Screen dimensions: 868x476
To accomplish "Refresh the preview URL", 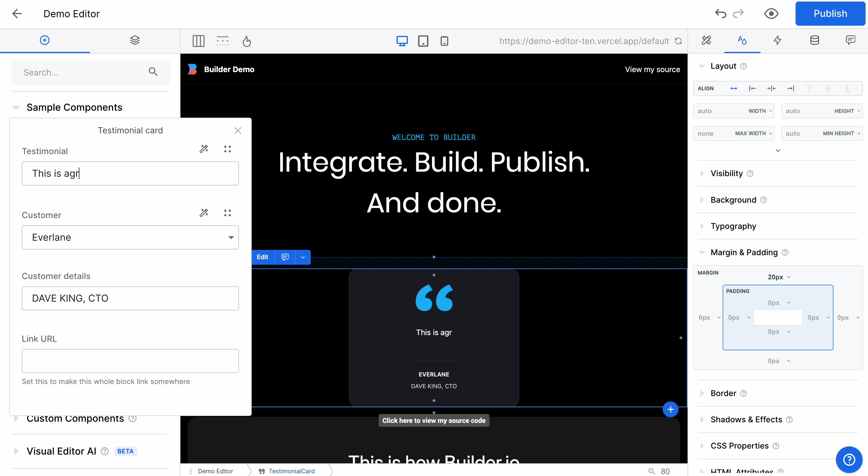I will [678, 41].
